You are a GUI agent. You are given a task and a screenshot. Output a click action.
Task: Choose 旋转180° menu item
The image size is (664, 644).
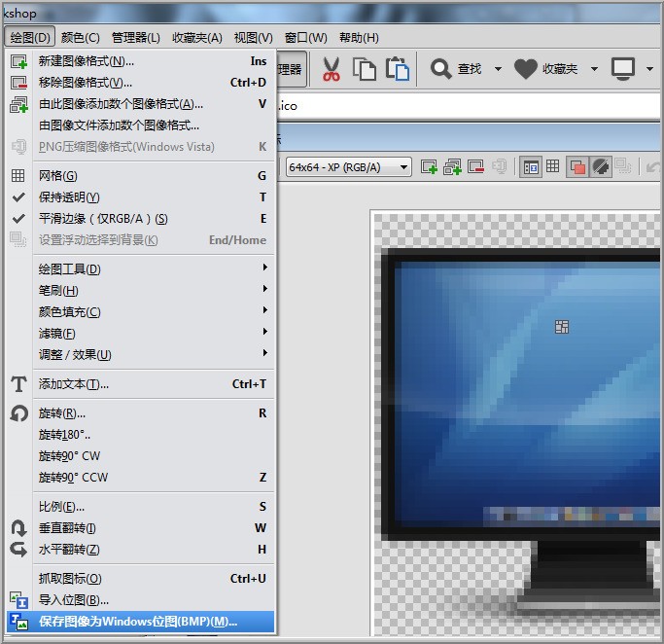tap(140, 435)
